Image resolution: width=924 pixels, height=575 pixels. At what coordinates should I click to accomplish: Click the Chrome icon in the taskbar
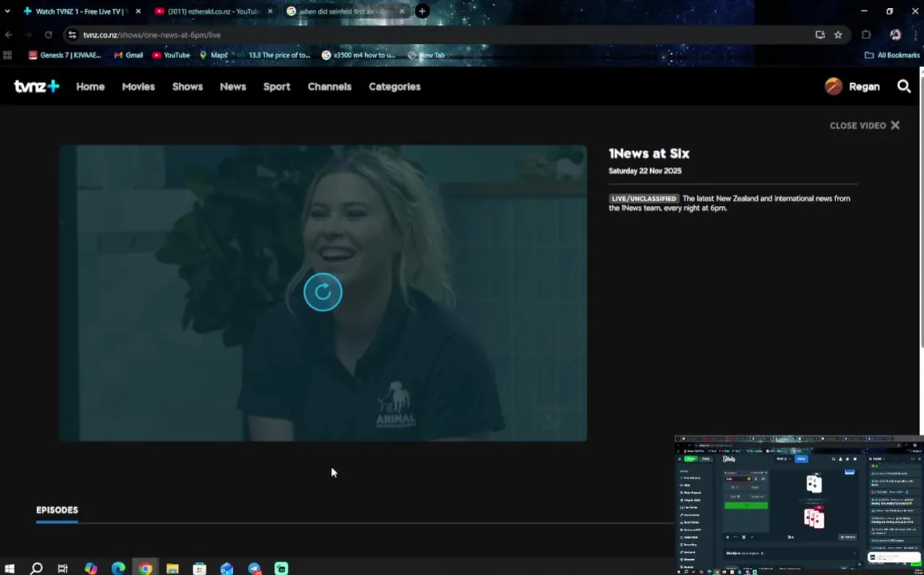145,569
